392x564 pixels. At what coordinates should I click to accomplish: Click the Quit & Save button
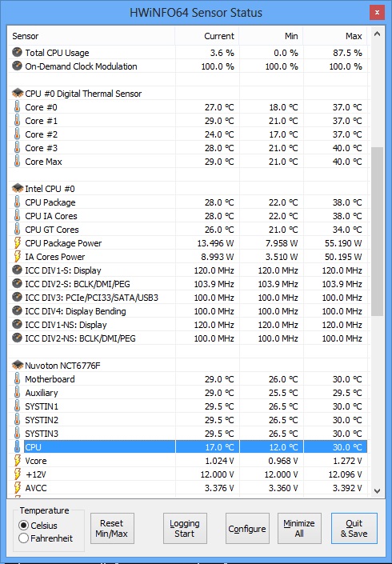[354, 528]
